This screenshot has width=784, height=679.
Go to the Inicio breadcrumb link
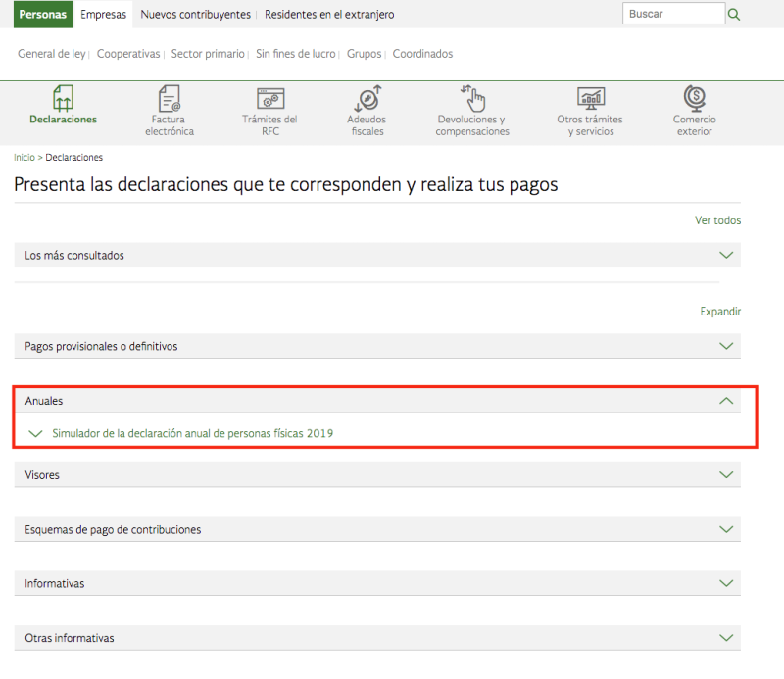[24, 158]
